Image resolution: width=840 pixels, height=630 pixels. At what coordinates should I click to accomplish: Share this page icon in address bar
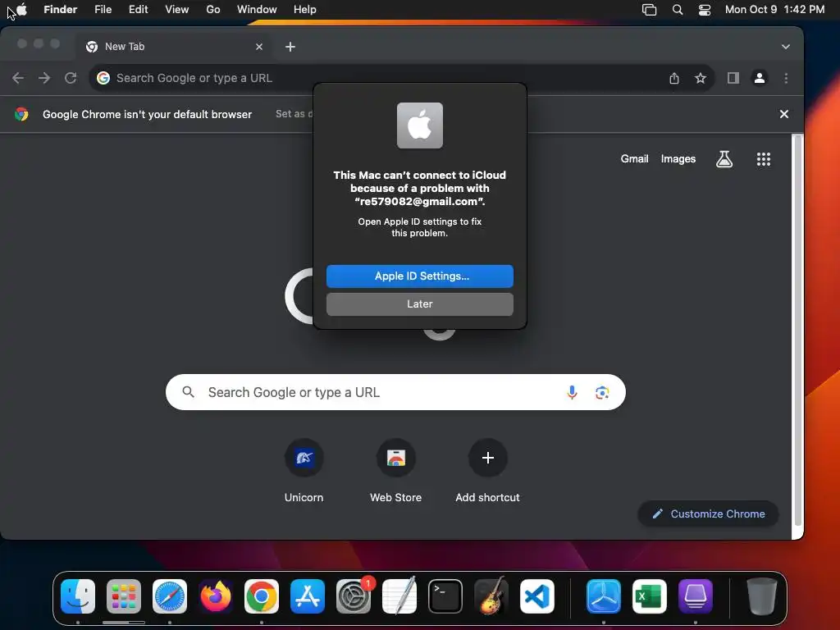674,78
